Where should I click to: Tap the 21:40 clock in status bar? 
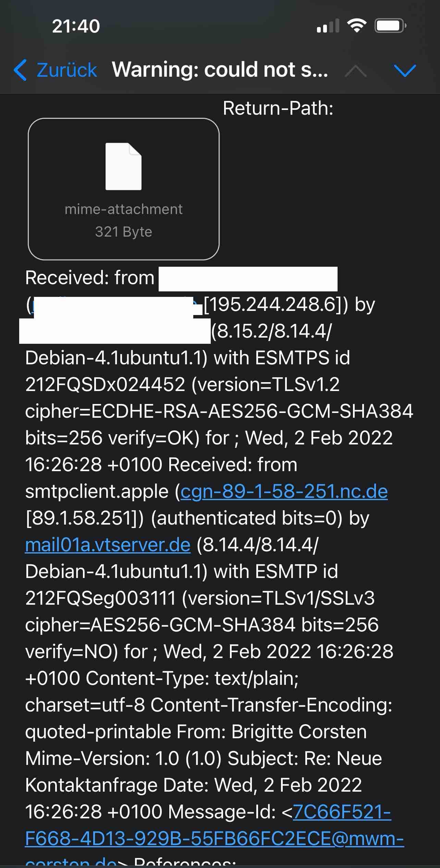tap(76, 26)
